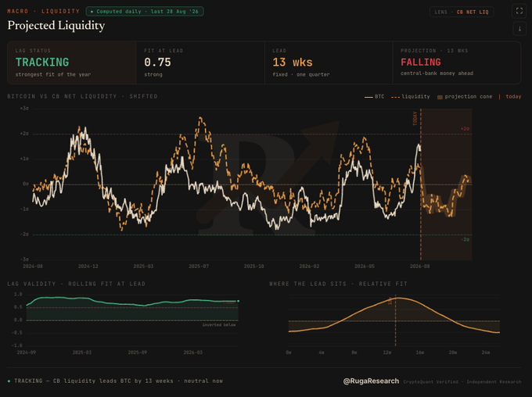Click the Computed daily status badge

[145, 11]
